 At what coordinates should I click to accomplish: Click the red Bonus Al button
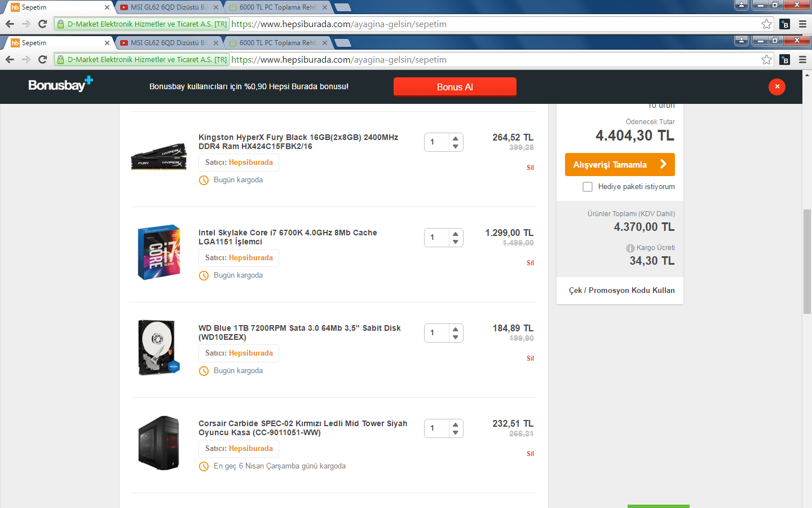(x=455, y=87)
